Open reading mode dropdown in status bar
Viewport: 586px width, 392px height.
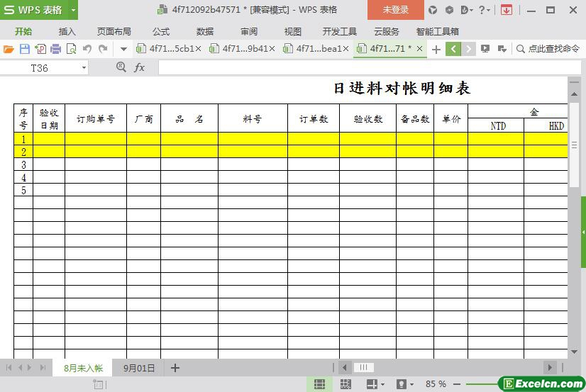[x=375, y=384]
